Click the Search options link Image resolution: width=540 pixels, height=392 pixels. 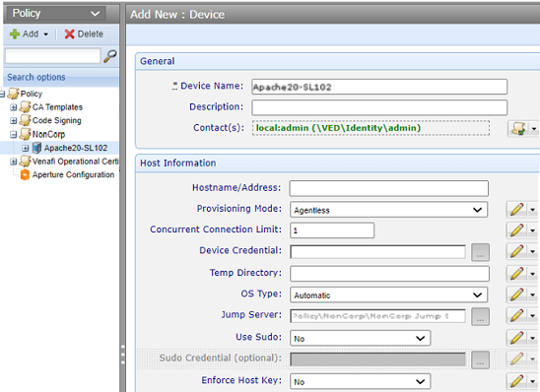click(36, 77)
